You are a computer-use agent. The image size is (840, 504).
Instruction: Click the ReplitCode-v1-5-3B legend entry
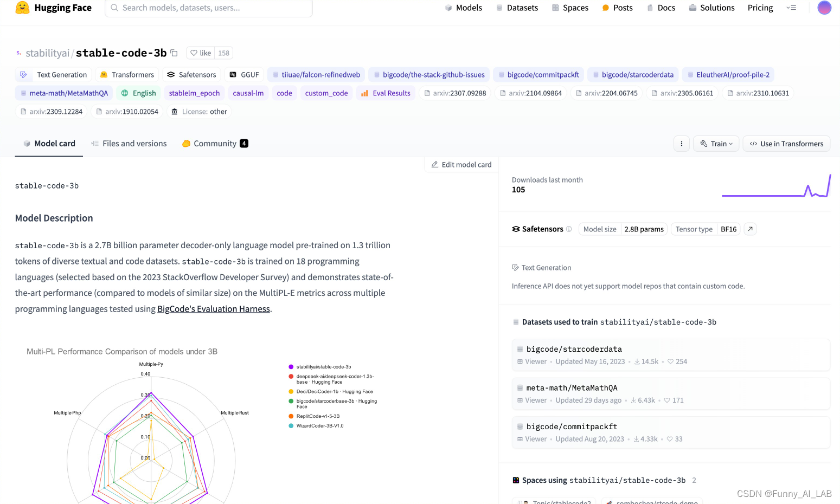pyautogui.click(x=314, y=416)
